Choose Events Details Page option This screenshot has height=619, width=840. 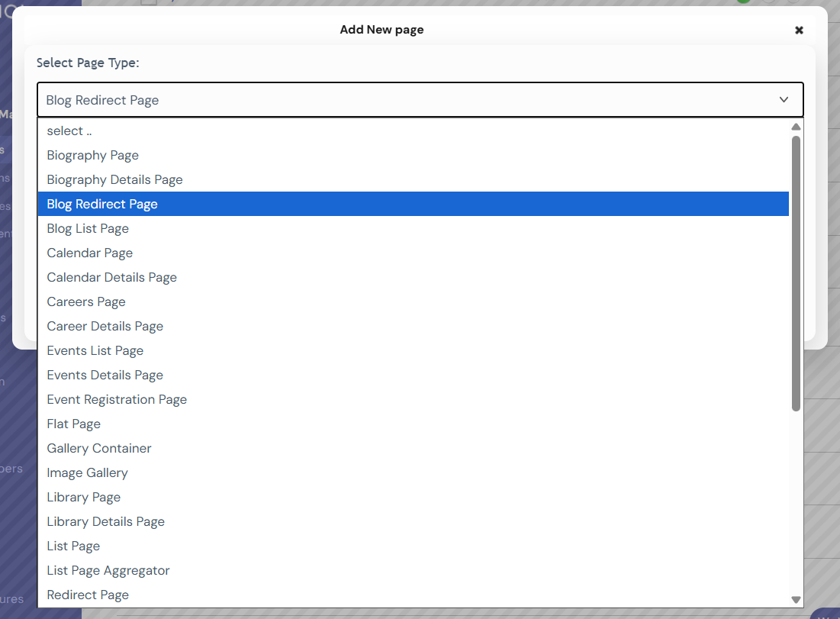coord(413,376)
